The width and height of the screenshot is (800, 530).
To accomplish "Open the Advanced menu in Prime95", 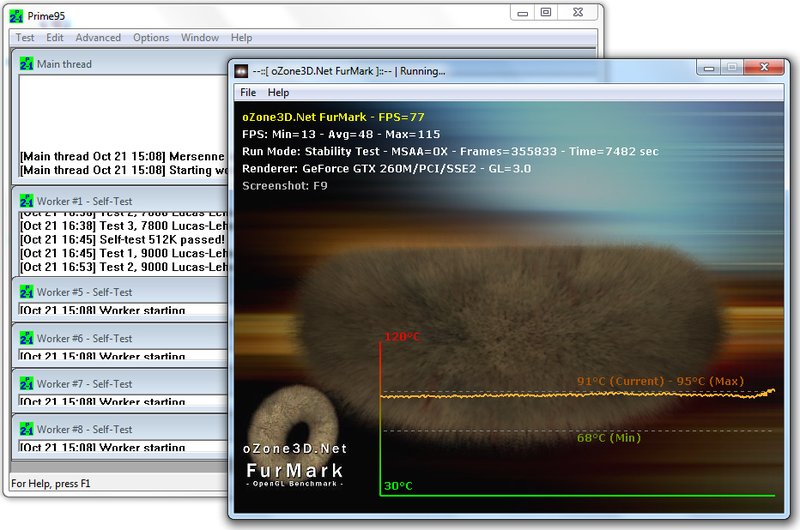I will [x=98, y=38].
